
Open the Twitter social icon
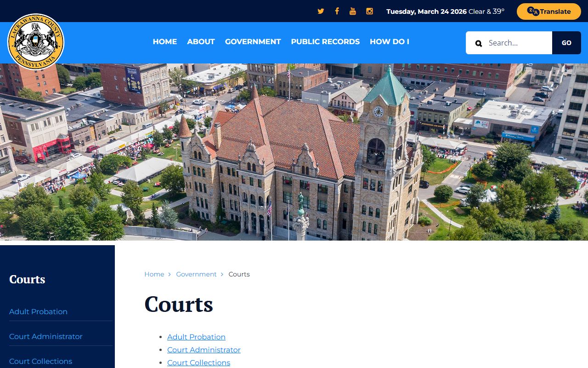(x=321, y=11)
